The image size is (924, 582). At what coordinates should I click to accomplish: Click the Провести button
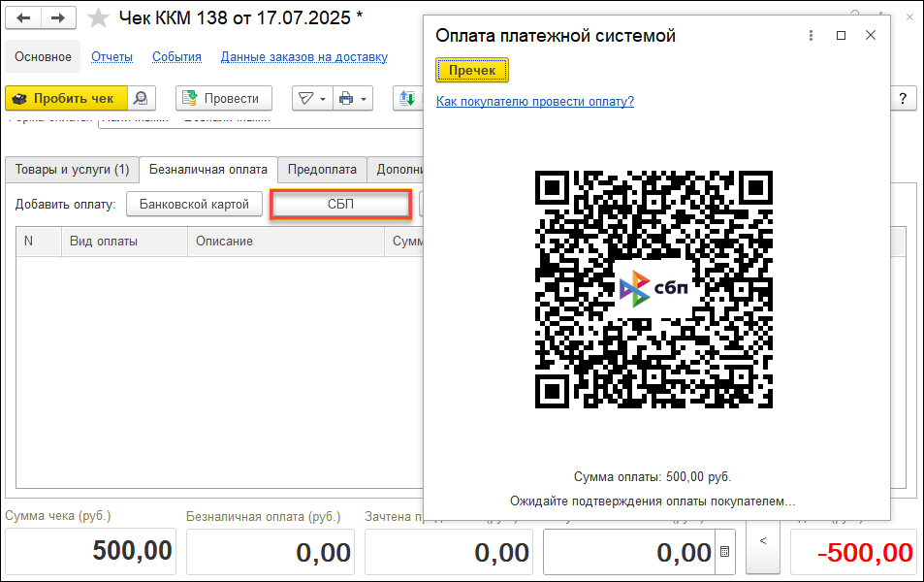pos(224,99)
